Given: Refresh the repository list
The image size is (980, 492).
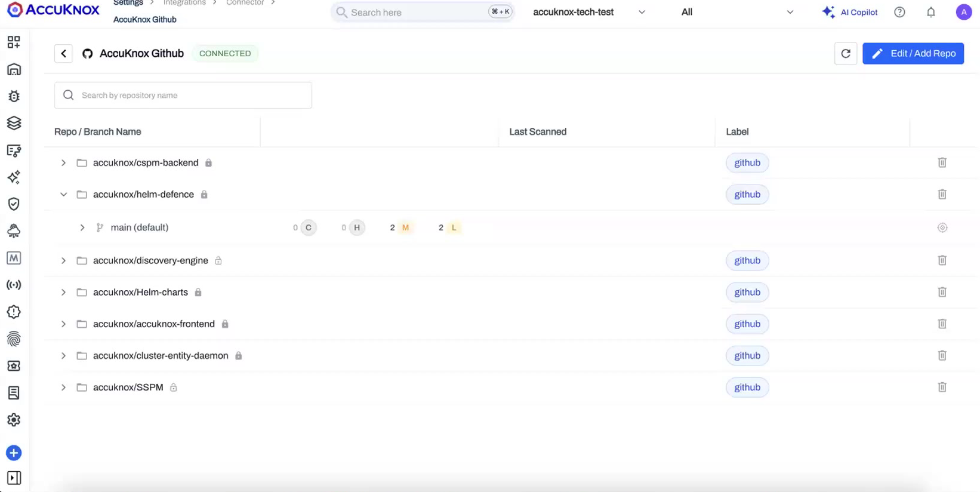Looking at the screenshot, I should (846, 54).
